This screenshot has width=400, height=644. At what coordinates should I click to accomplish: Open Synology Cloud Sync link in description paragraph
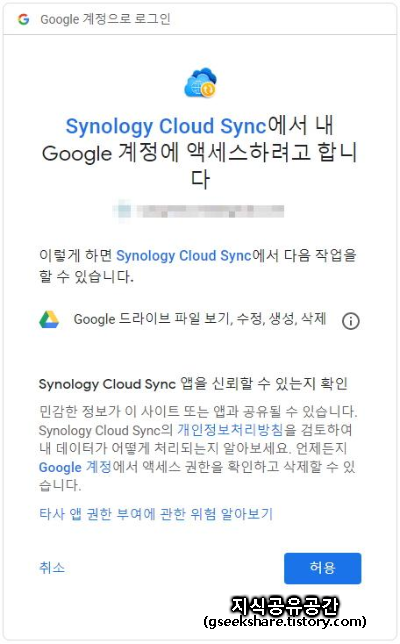(184, 255)
